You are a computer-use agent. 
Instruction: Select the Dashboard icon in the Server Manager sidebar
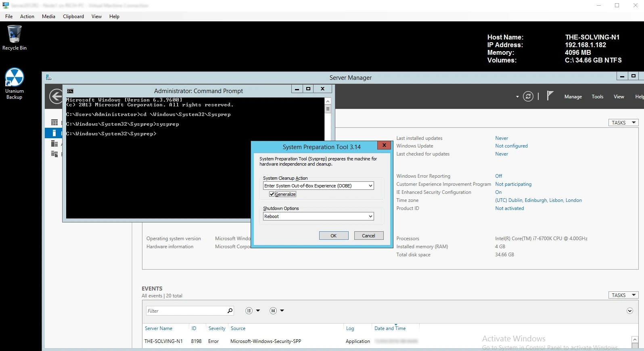click(x=54, y=122)
